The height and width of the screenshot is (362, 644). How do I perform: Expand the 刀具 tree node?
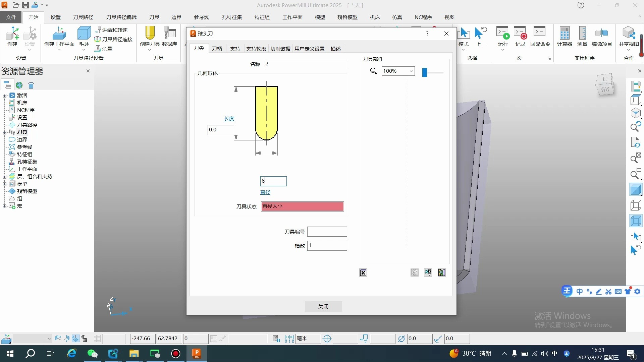(x=5, y=132)
